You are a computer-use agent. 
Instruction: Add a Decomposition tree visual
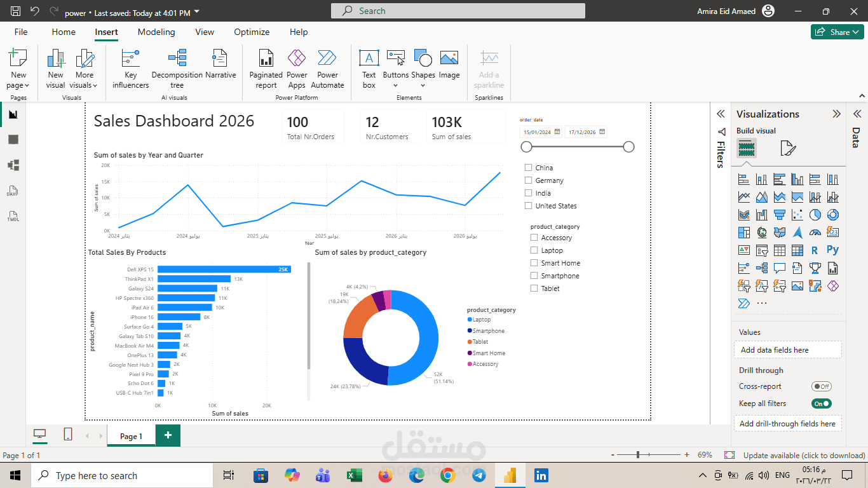point(177,67)
